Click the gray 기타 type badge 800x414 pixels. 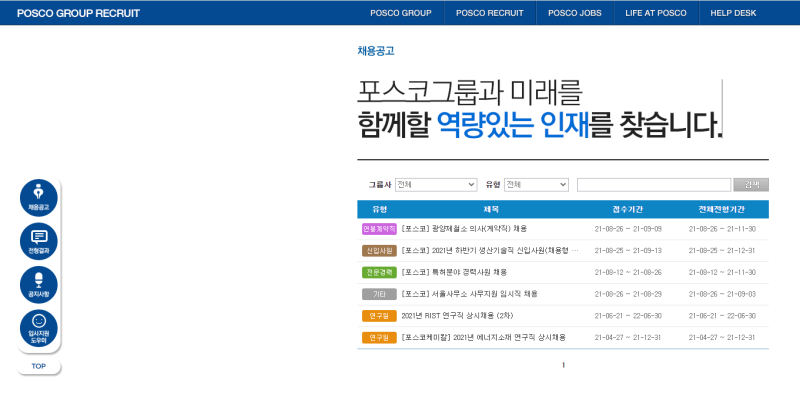coord(379,294)
